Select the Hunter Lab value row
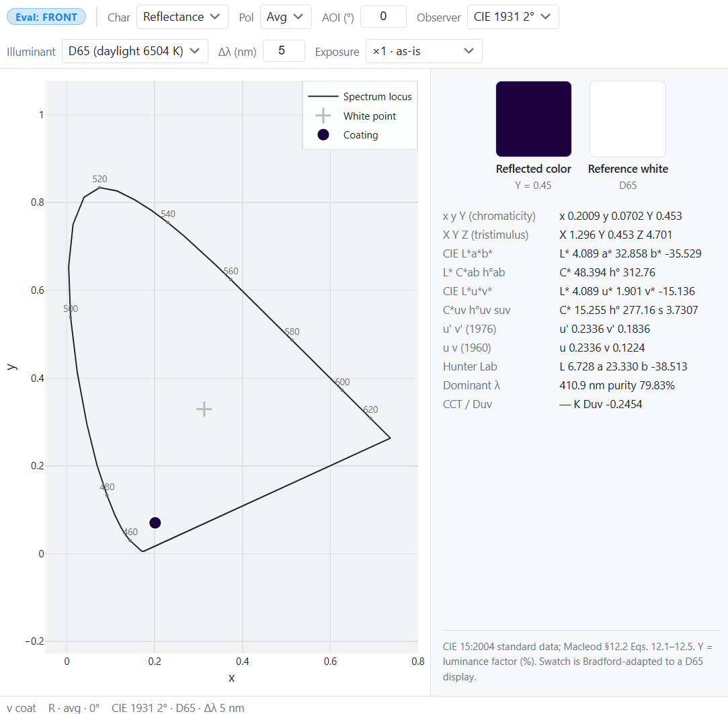 point(623,367)
